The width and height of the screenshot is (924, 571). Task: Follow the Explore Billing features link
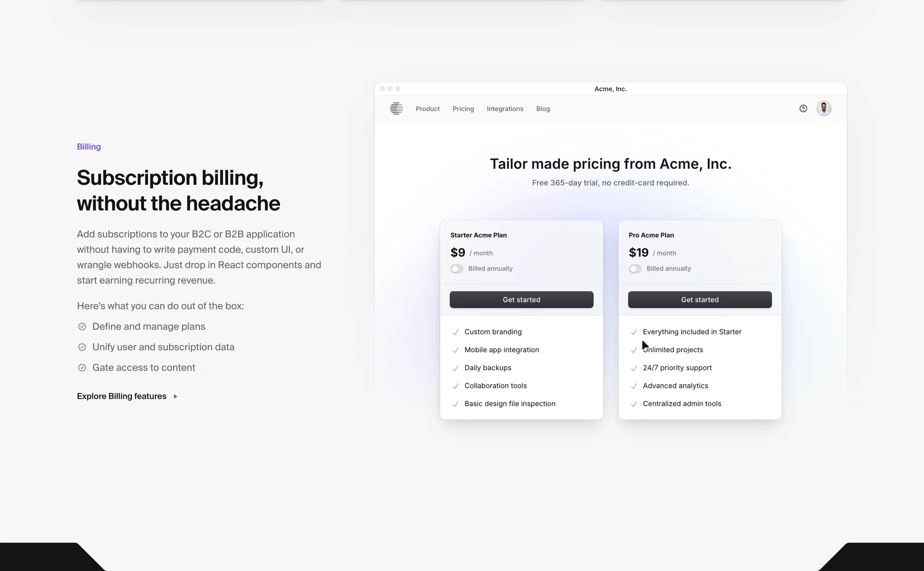click(127, 396)
